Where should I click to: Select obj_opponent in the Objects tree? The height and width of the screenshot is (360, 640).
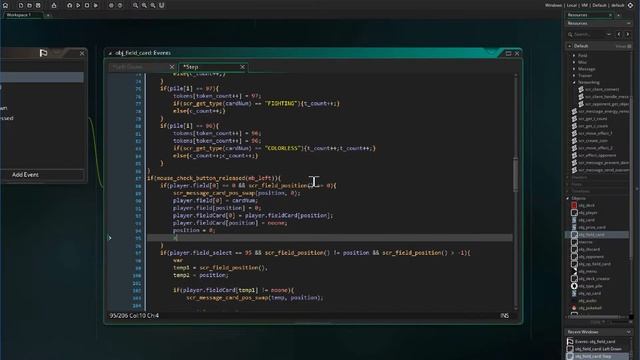(x=591, y=257)
